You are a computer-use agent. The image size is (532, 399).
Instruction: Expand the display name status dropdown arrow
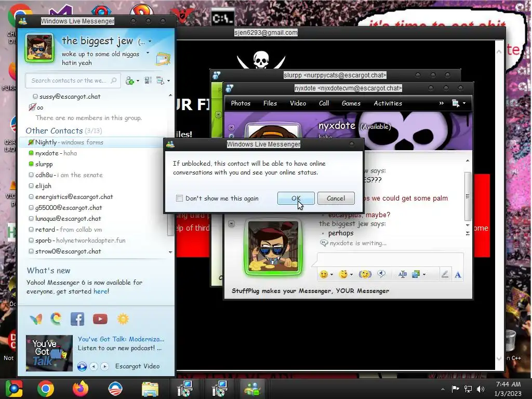click(x=150, y=42)
